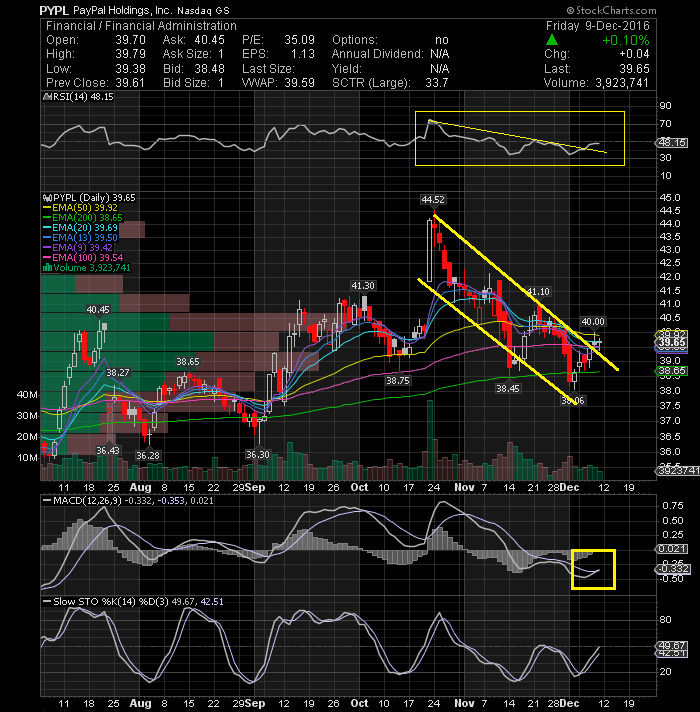The image size is (700, 712).
Task: Click the 36.30 September low label
Action: tap(258, 455)
